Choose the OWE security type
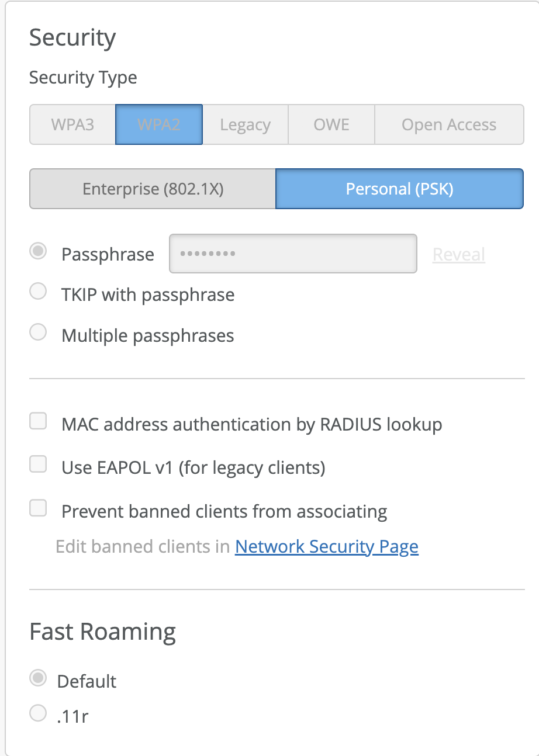 pos(331,124)
